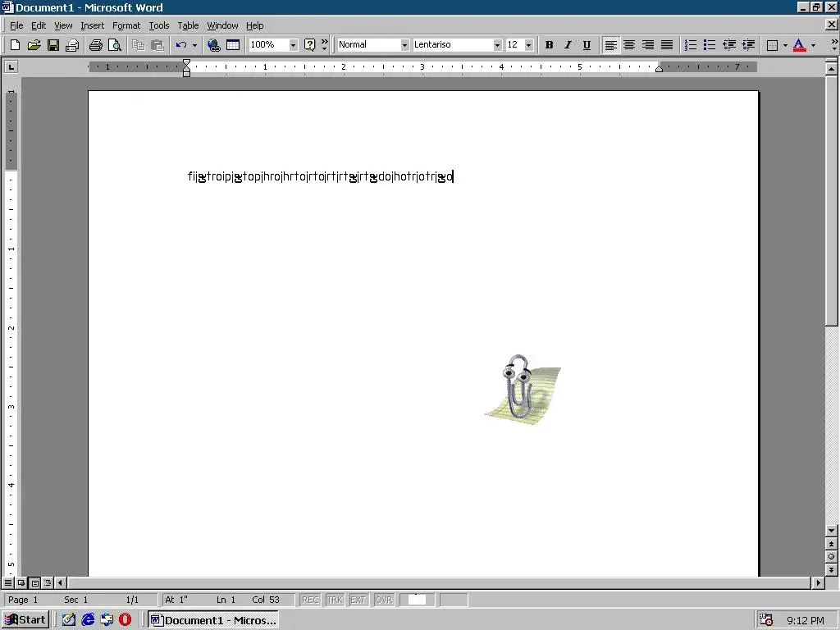Switch to Outline view
840x630 pixels.
pyautogui.click(x=47, y=582)
